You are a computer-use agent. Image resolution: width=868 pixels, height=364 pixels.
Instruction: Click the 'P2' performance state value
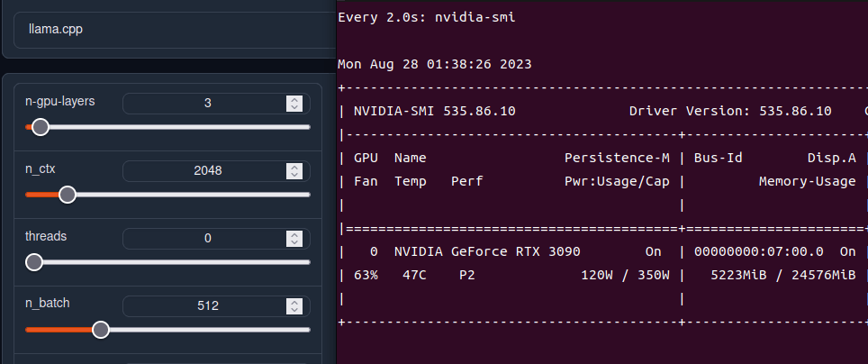click(467, 276)
